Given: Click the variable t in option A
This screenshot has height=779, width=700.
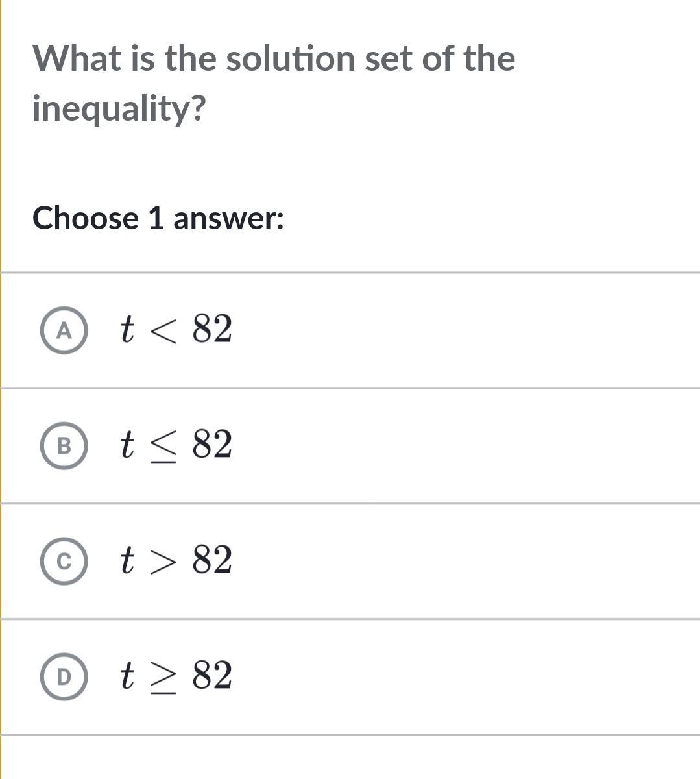Looking at the screenshot, I should tap(127, 329).
